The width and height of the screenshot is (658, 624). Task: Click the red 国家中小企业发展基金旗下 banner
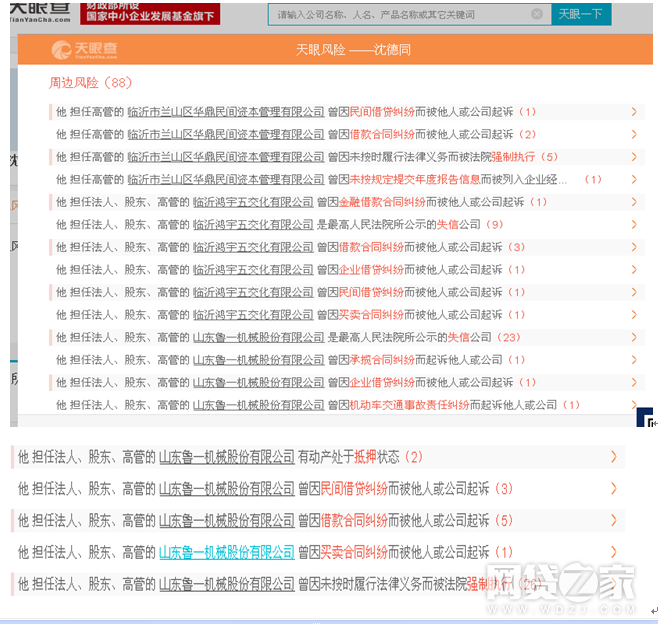(x=150, y=14)
